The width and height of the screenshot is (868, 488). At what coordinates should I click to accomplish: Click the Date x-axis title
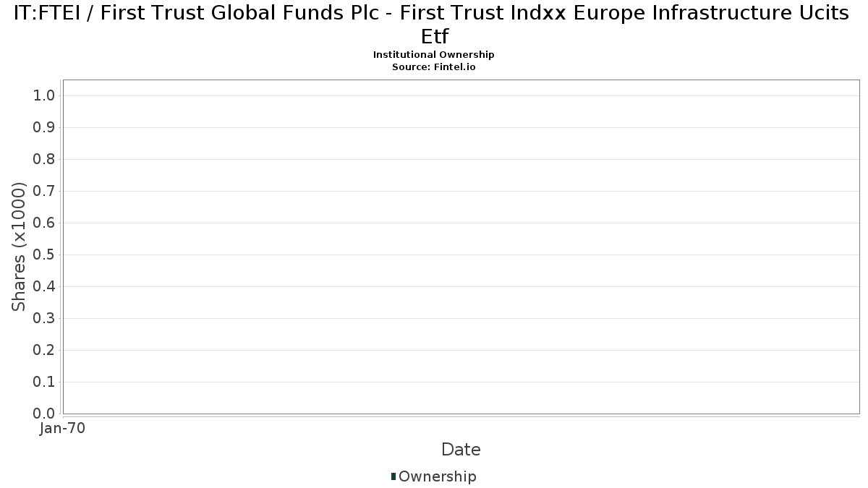tap(461, 450)
